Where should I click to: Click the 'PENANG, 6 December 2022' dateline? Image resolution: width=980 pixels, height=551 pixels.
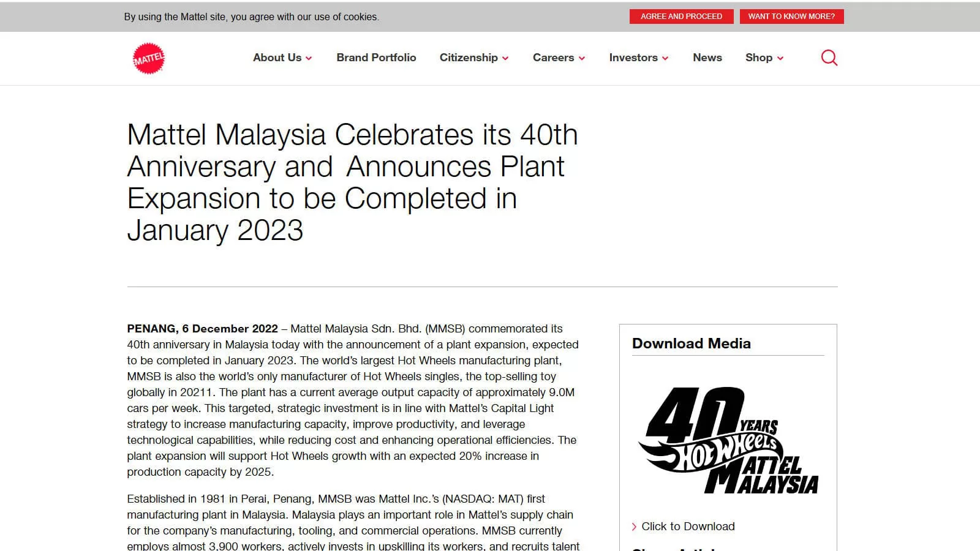pos(202,329)
